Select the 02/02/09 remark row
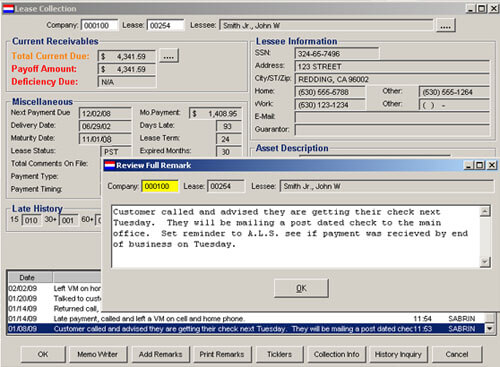Screen dimensions: 500x367 coord(54,288)
